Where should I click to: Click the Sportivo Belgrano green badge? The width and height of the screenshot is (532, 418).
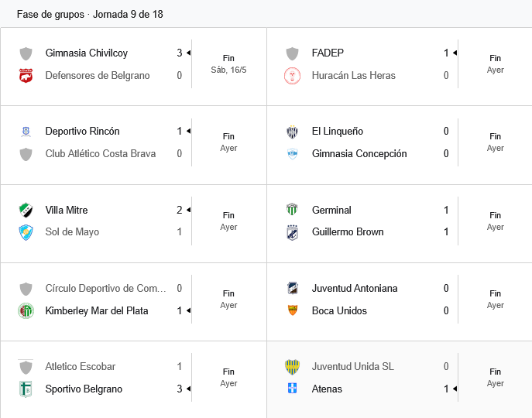click(x=26, y=389)
